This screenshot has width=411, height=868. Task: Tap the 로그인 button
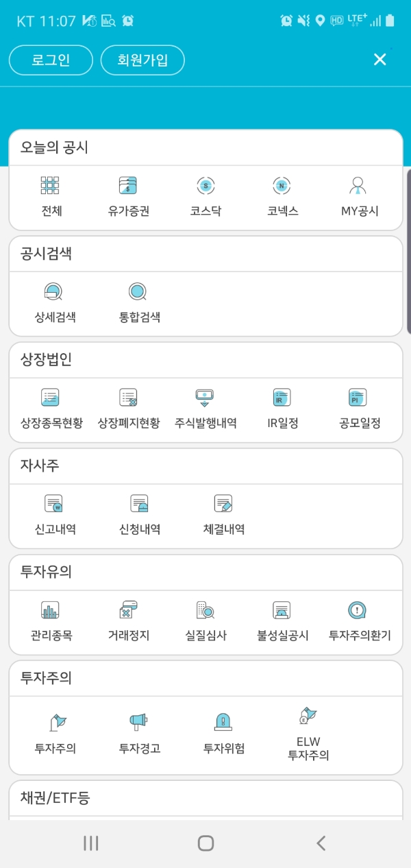click(50, 60)
